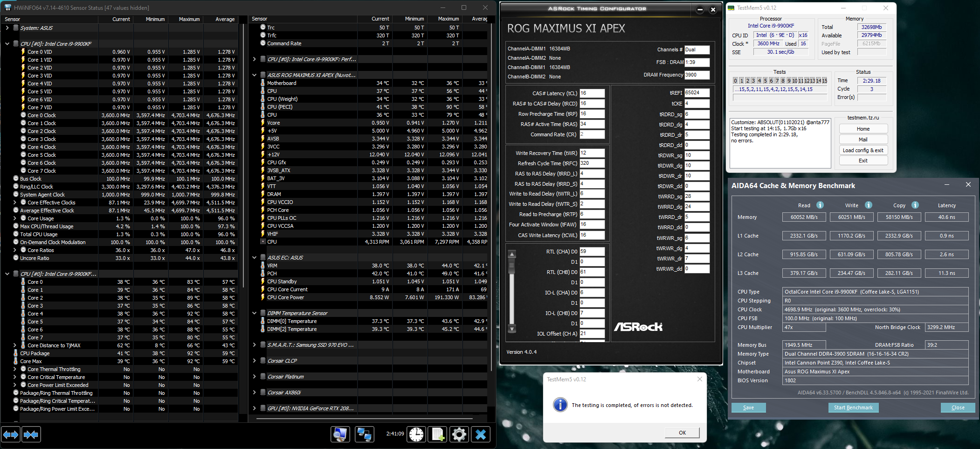The width and height of the screenshot is (980, 449).
Task: Collapse the first CPU [#0] Intel Core i9-9900KF group
Action: 7,44
